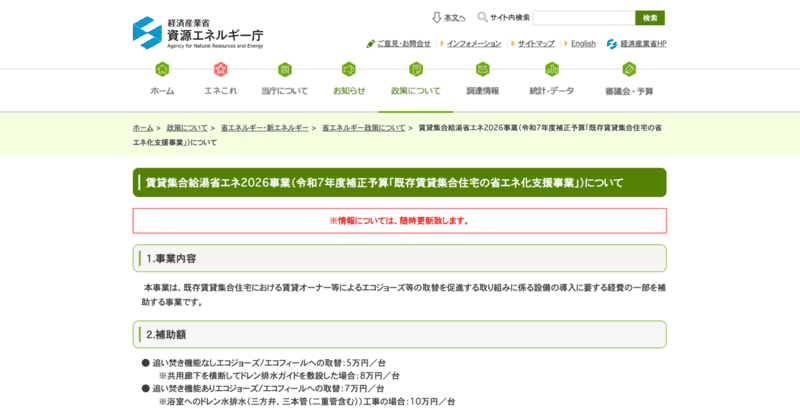Click the red star icon above エネこれ

coord(220,69)
